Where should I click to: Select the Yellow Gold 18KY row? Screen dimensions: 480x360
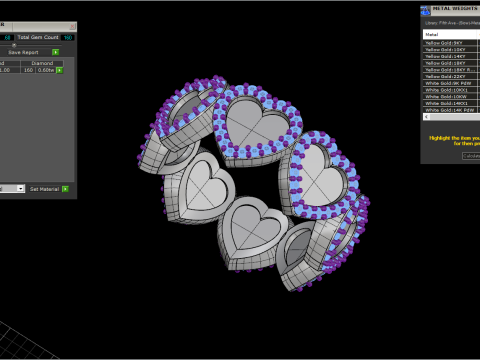click(450, 63)
